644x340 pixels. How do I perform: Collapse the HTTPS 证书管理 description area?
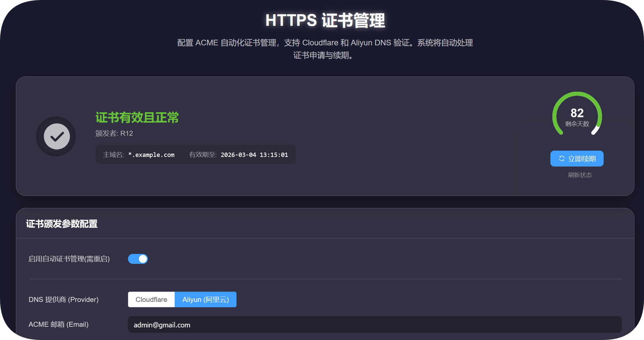[325, 49]
